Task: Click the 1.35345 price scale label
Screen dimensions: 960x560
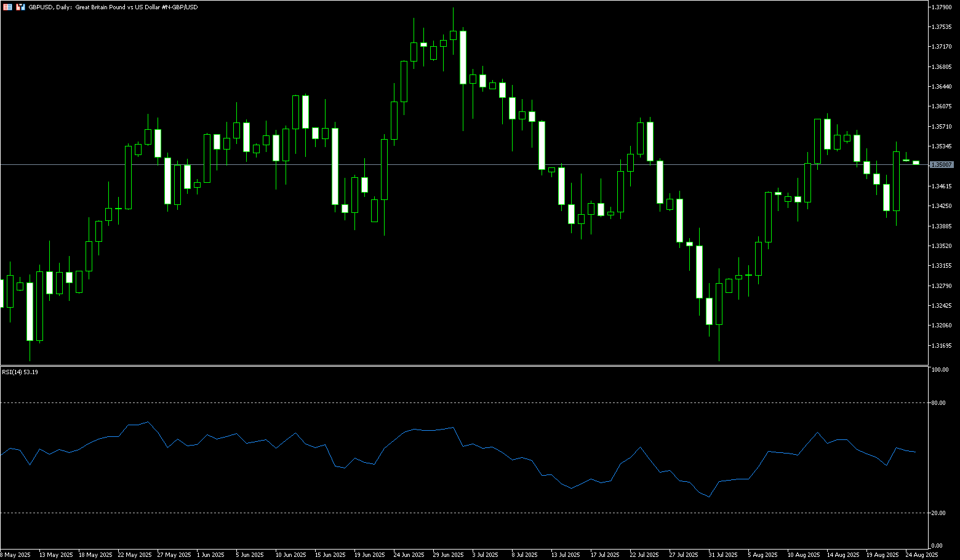Action: [942, 146]
